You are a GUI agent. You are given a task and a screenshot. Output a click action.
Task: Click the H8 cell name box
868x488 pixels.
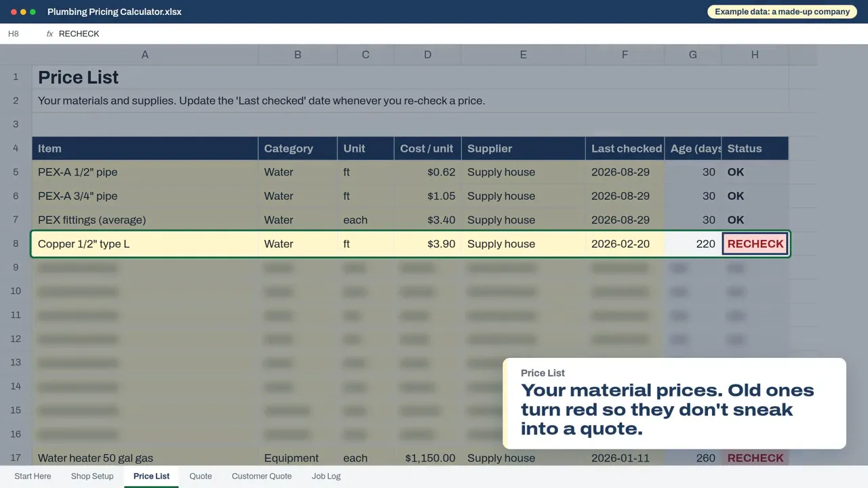[14, 34]
